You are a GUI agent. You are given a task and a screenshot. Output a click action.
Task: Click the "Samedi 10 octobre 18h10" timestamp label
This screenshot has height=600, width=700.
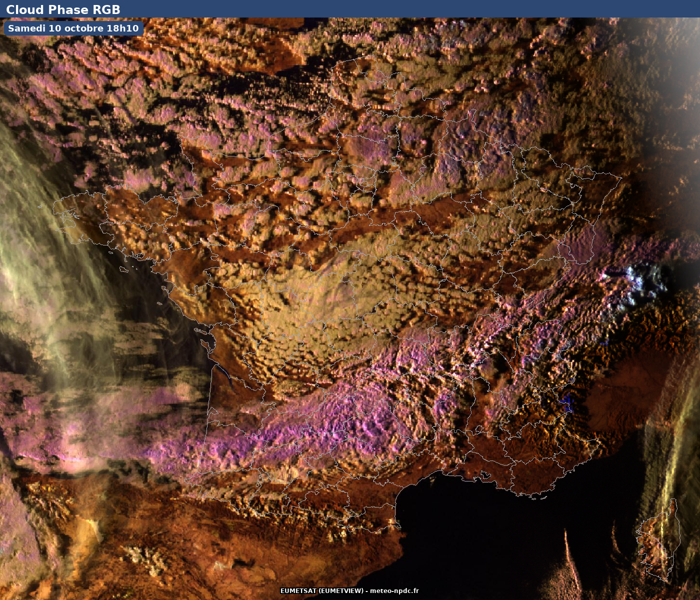click(73, 28)
